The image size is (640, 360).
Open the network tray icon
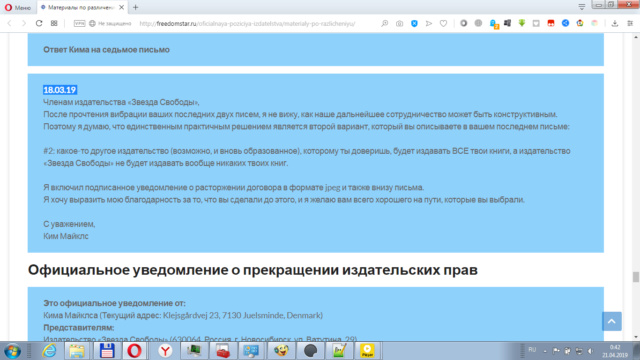579,351
